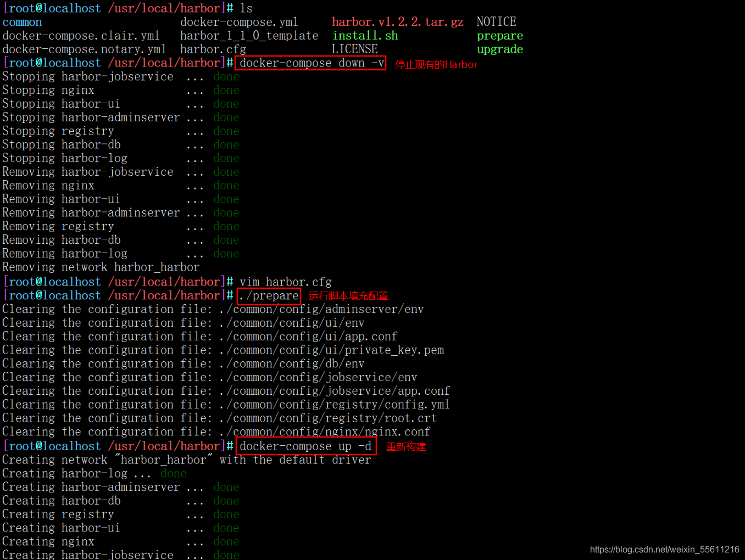Viewport: 745px width, 560px height.
Task: Click the 'docker-compose.yml' file name
Action: click(x=239, y=22)
